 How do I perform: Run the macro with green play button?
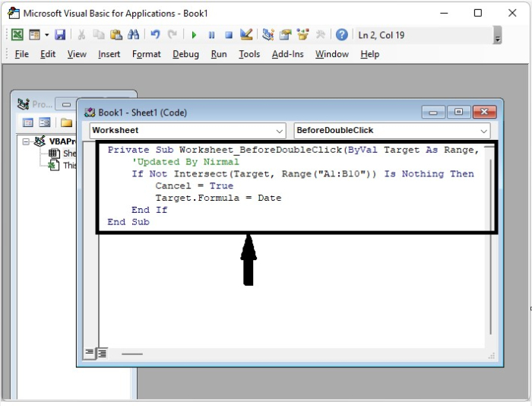(194, 35)
